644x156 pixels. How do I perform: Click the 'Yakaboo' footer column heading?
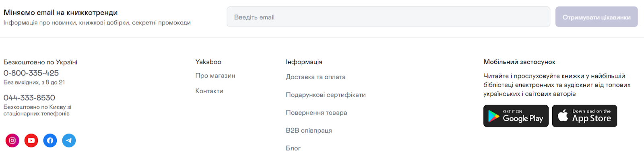[208, 62]
